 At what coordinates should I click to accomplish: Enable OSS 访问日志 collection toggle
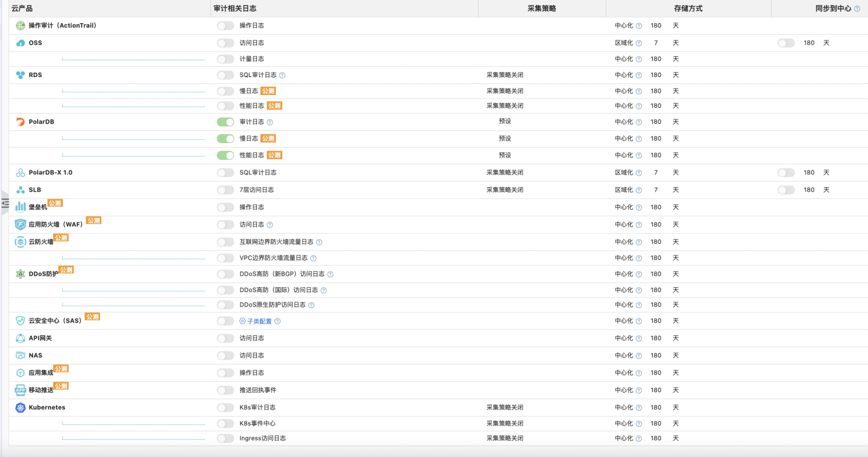pyautogui.click(x=225, y=43)
